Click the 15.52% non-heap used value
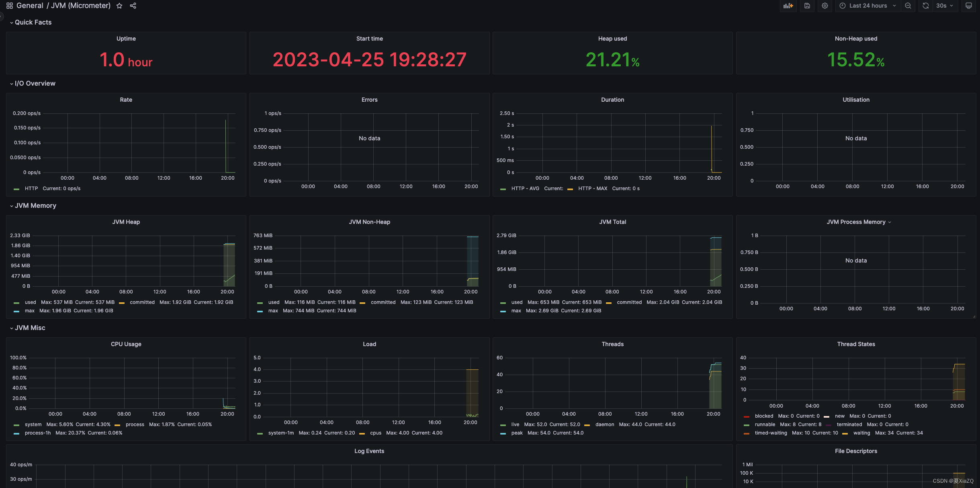 click(856, 60)
